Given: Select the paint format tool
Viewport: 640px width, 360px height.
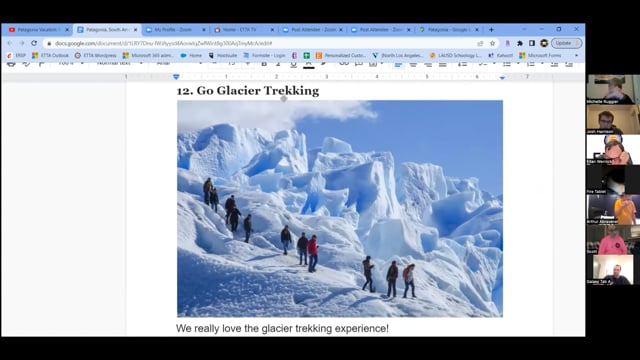Looking at the screenshot, I should coord(41,64).
